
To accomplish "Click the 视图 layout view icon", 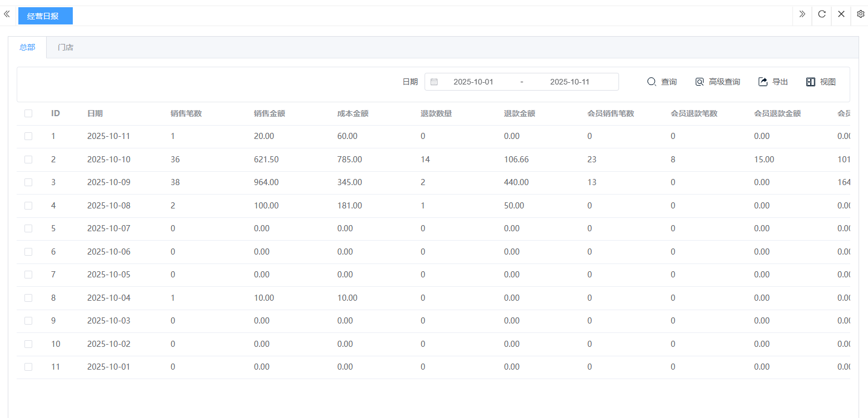I will click(x=811, y=82).
